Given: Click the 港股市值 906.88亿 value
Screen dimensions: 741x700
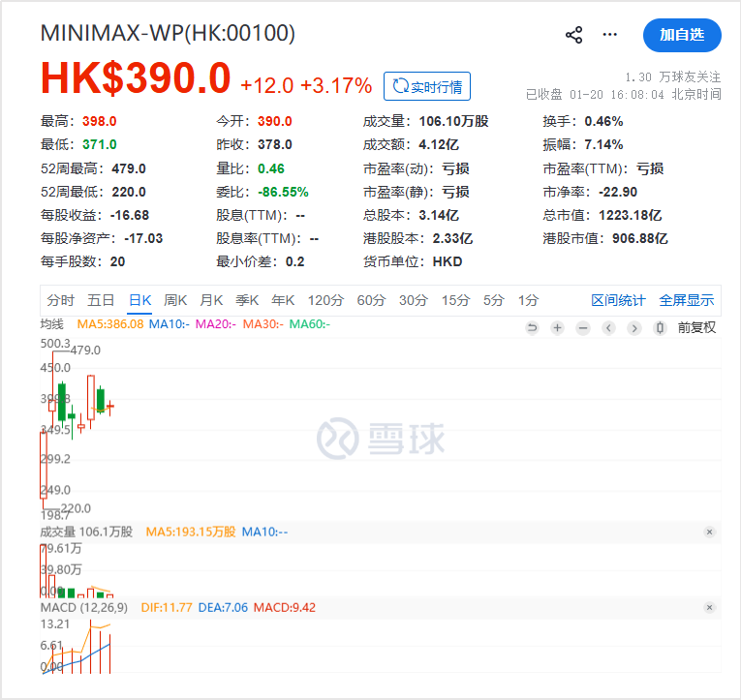Looking at the screenshot, I should point(640,238).
